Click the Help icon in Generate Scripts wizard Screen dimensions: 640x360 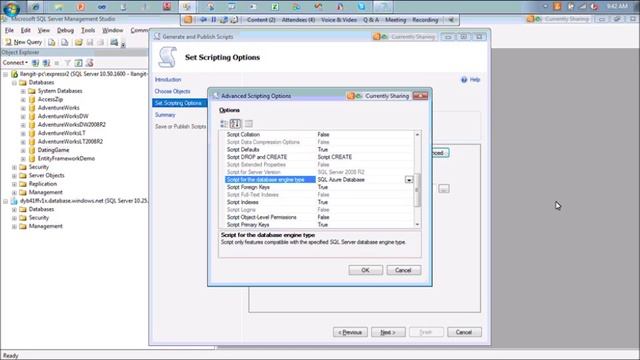[464, 80]
